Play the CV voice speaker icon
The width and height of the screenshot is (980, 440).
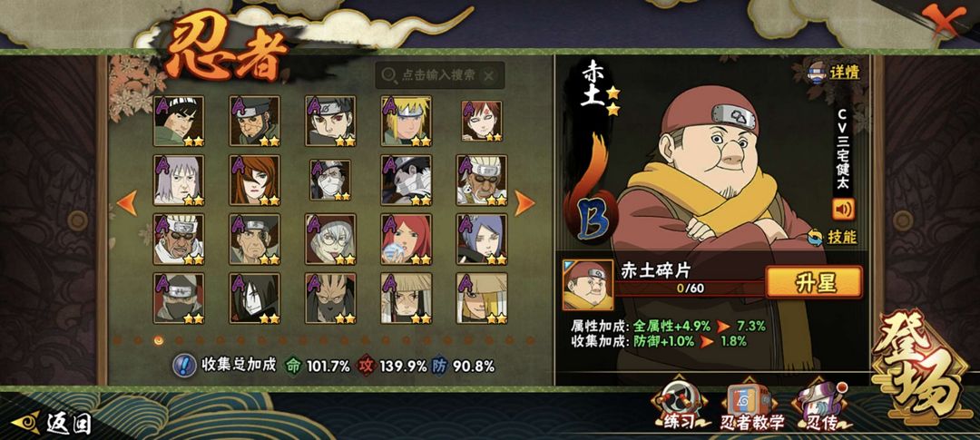[x=843, y=210]
